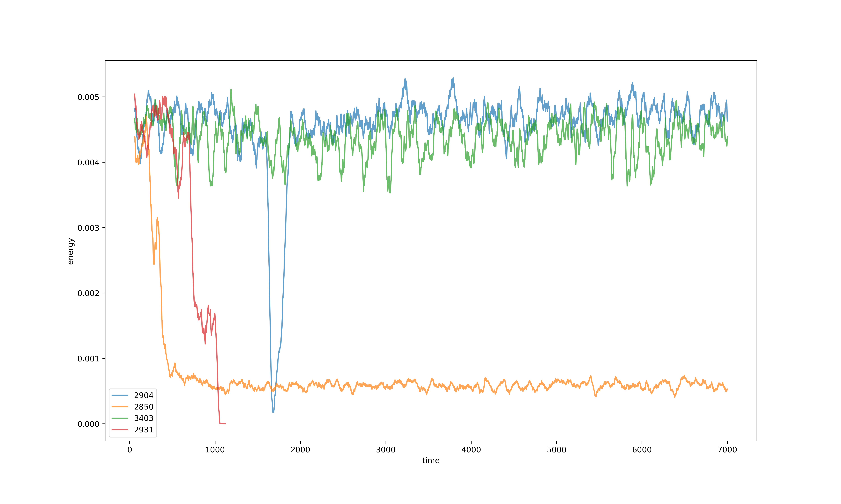Click the 7000 tick label on x-axis

pyautogui.click(x=727, y=450)
